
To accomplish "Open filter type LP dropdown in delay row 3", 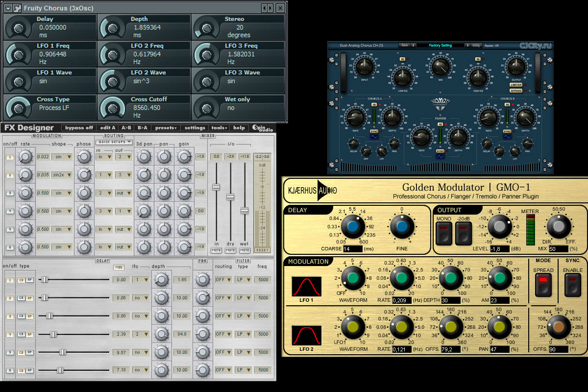I will point(244,316).
